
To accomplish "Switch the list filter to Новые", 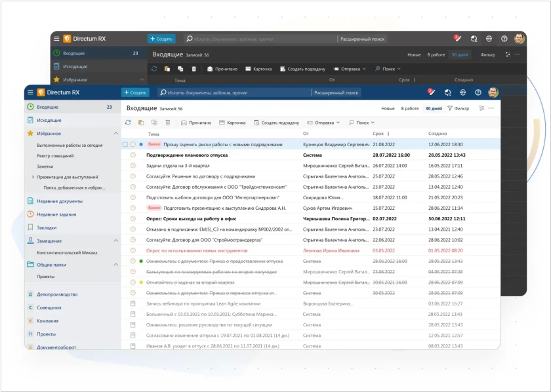I will click(x=388, y=108).
